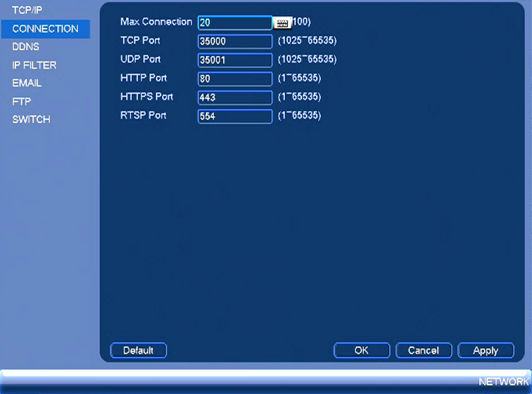Click the RTSP Port range hint (1~65535)
This screenshot has height=394, width=532.
(x=299, y=115)
